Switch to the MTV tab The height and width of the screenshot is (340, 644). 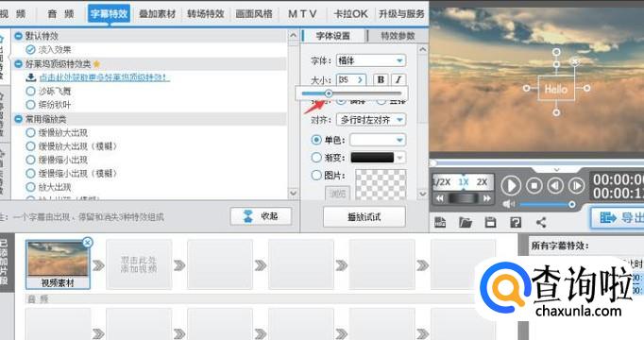point(302,13)
